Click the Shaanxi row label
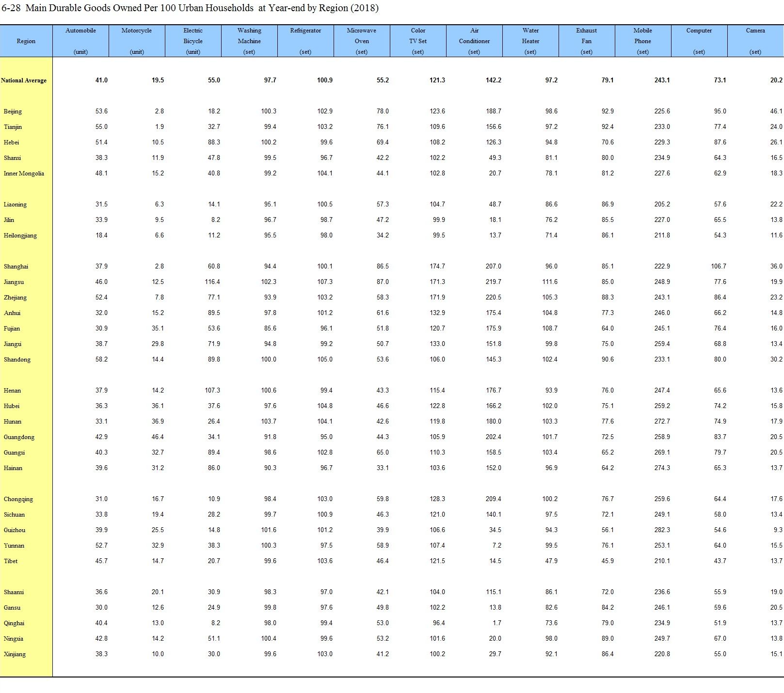Image resolution: width=784 pixels, height=693 pixels. [x=14, y=592]
